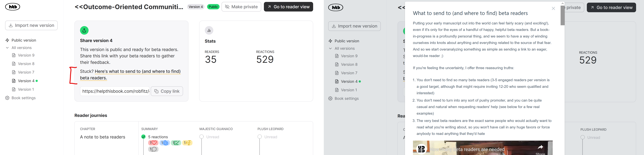The image size is (644, 155).
Task: Click the green share icon above Share version 4
Action: (84, 31)
